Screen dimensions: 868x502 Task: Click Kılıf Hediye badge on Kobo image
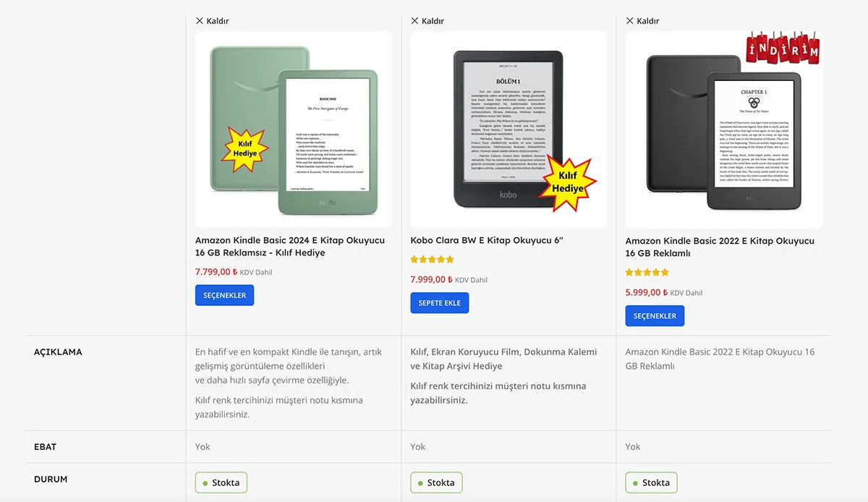click(567, 182)
